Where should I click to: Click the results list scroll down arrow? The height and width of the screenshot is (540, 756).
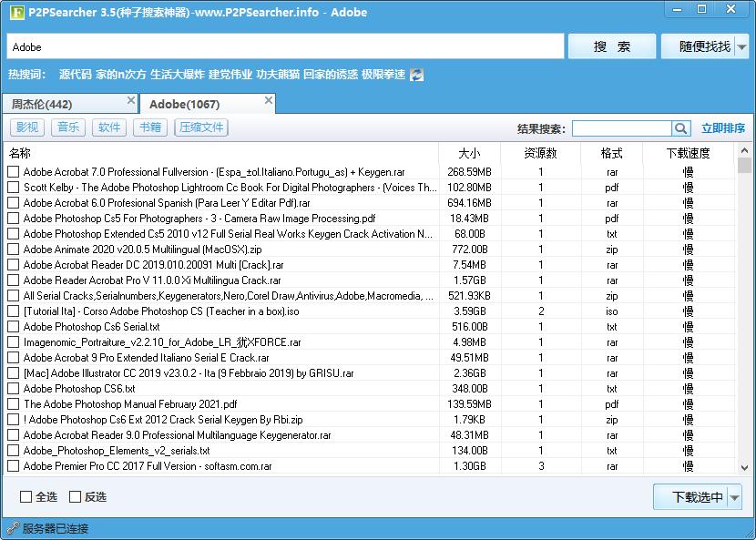coord(744,467)
